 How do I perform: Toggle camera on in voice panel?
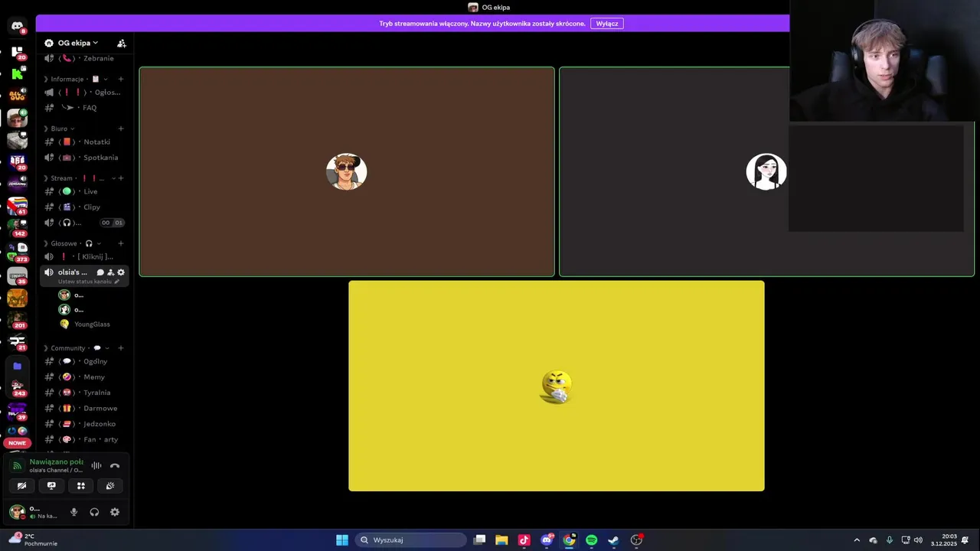[21, 485]
